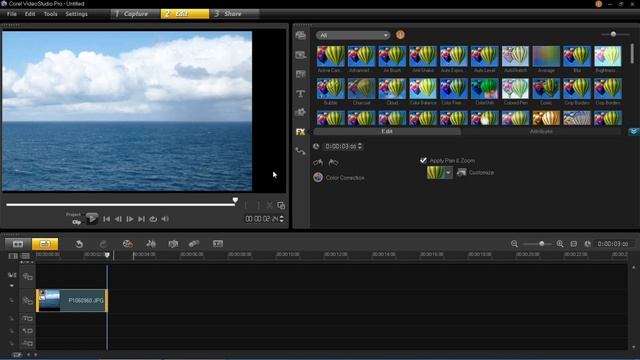The height and width of the screenshot is (360, 640).
Task: Click the orange gallery info button
Action: coord(400,35)
